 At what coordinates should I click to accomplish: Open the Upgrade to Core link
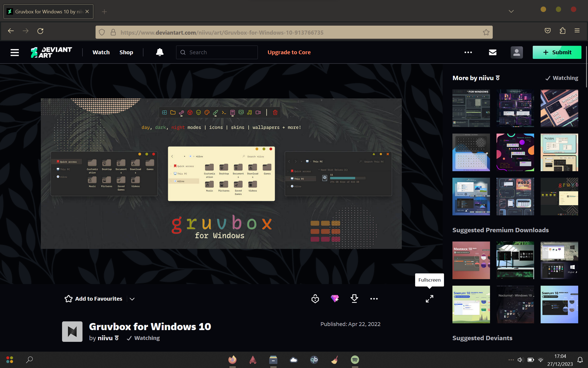click(289, 52)
